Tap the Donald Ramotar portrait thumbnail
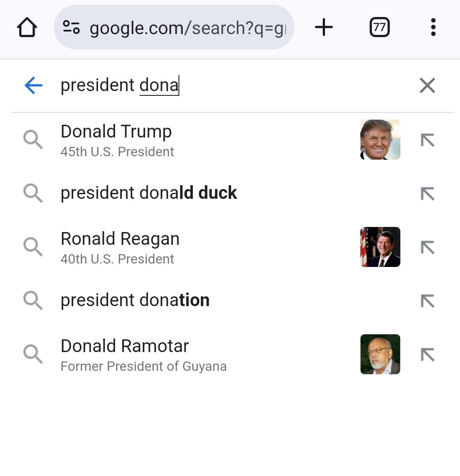Screen dimensions: 460x476 (x=380, y=354)
